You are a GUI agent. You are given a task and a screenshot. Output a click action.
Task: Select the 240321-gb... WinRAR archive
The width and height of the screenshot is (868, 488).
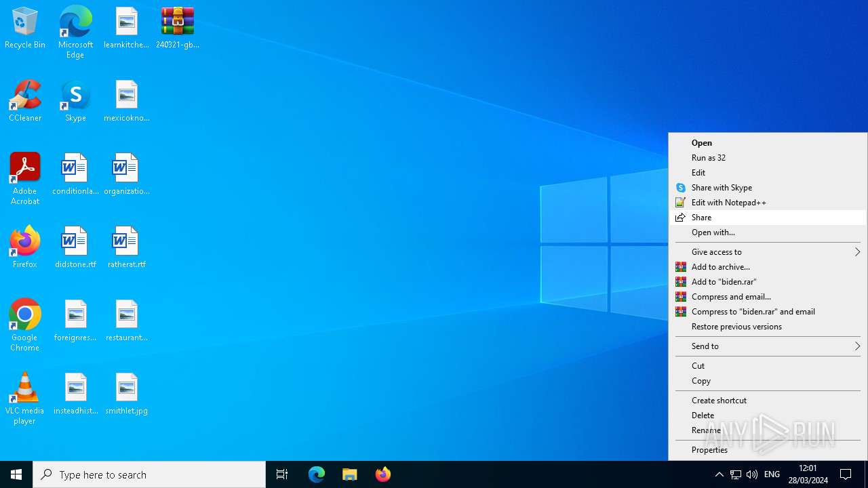[178, 28]
